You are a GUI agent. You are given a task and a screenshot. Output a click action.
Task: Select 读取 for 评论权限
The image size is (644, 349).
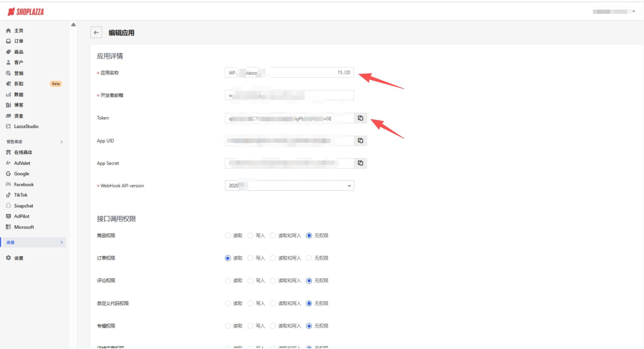tap(228, 281)
